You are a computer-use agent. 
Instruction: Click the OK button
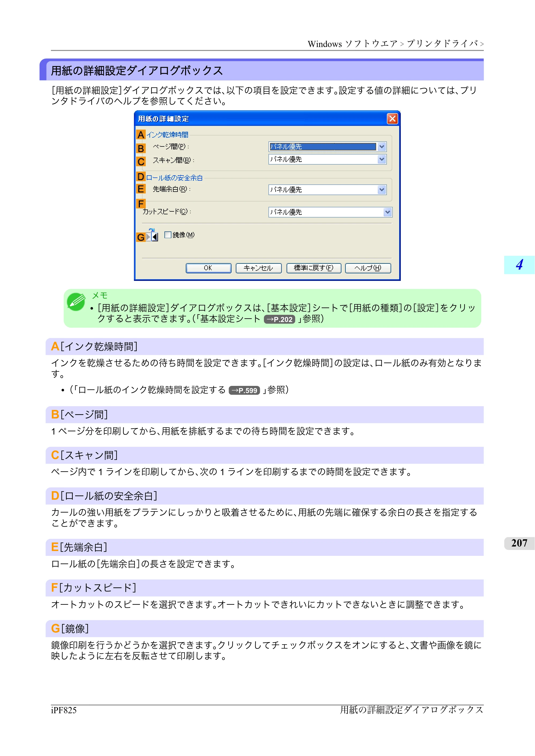click(208, 268)
